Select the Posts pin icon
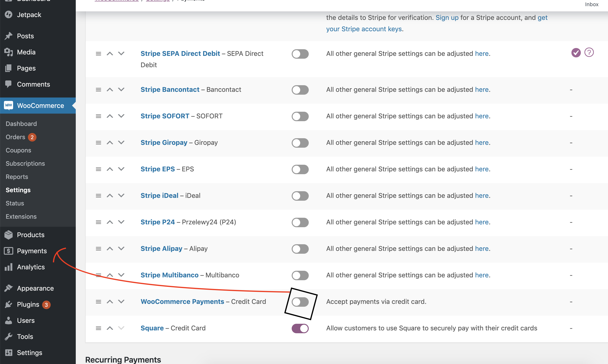 click(x=9, y=36)
